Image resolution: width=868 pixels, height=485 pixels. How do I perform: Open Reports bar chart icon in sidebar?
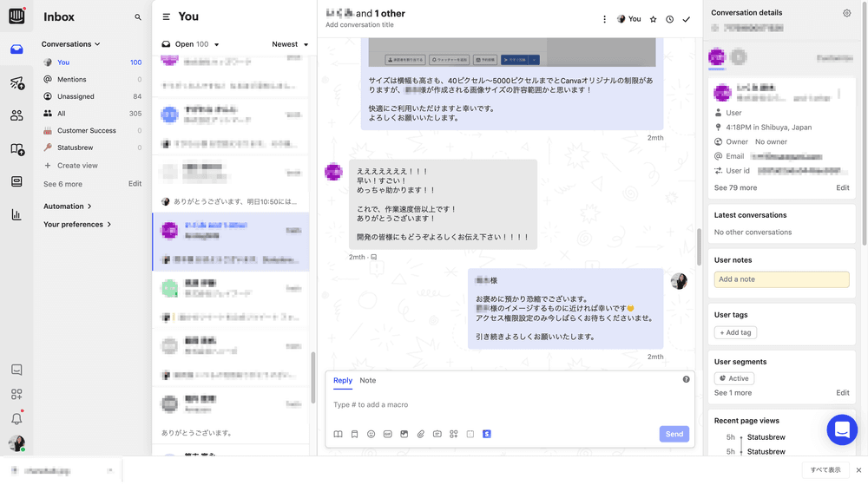[x=16, y=214]
